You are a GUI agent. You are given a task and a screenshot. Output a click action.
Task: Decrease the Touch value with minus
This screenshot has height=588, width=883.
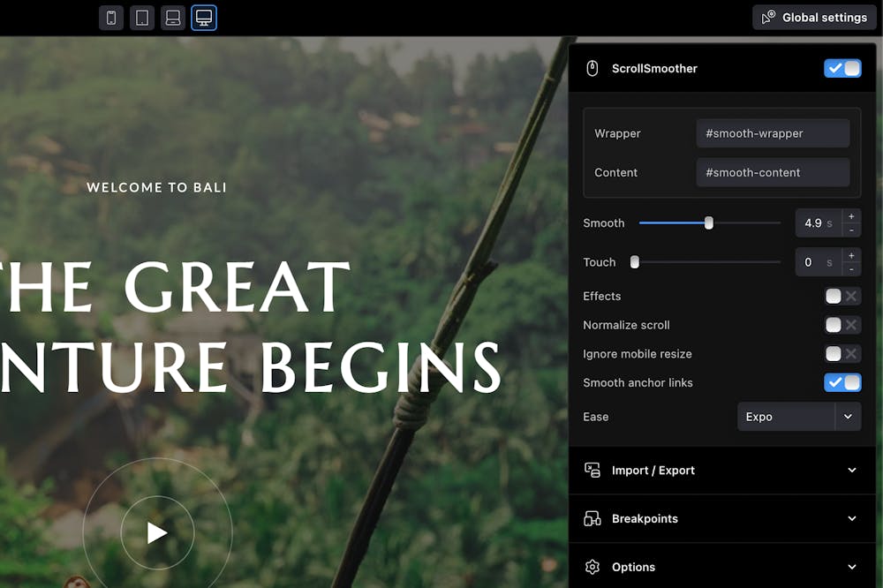click(x=851, y=269)
